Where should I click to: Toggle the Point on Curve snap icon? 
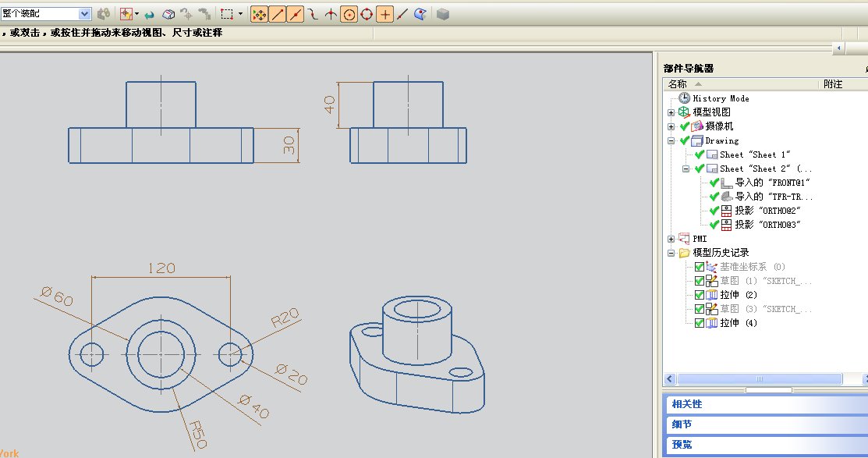pyautogui.click(x=402, y=14)
